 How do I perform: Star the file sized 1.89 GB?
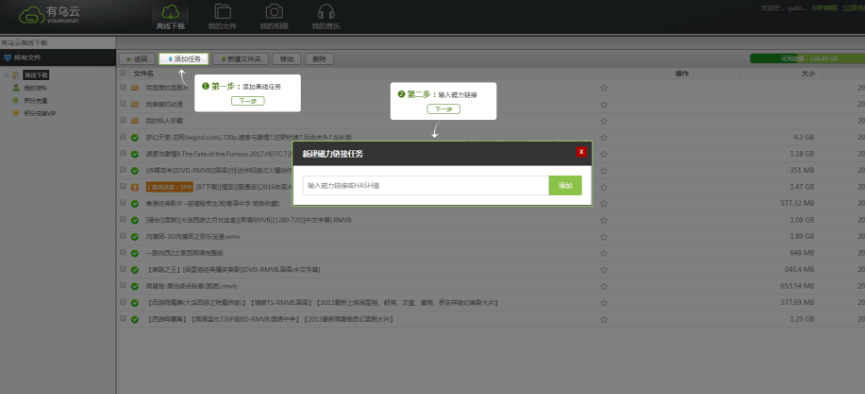[x=604, y=237]
